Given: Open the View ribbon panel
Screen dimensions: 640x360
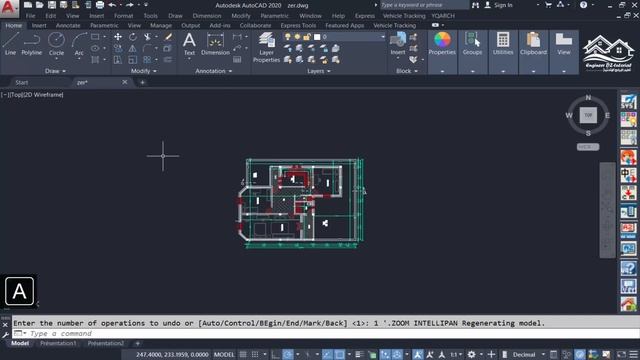Looking at the screenshot, I should 564,44.
